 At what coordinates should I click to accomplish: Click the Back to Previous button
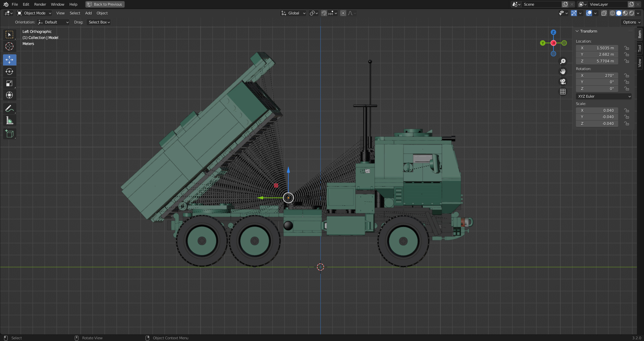click(x=105, y=4)
